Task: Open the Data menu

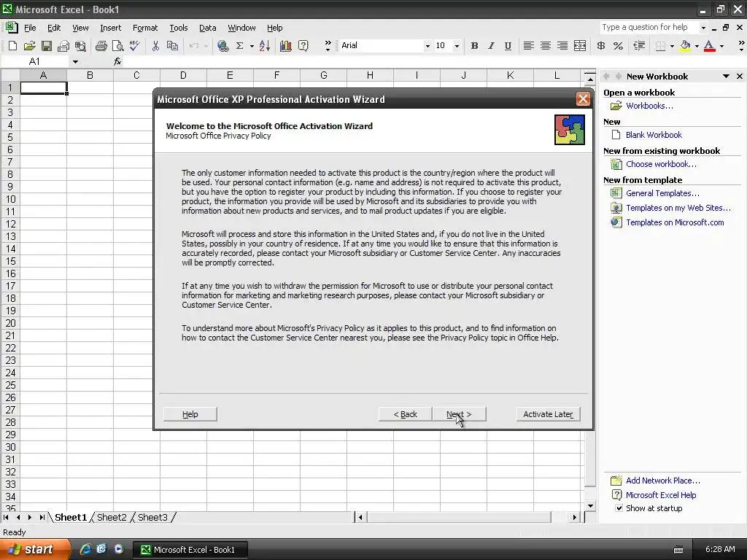Action: click(x=207, y=28)
